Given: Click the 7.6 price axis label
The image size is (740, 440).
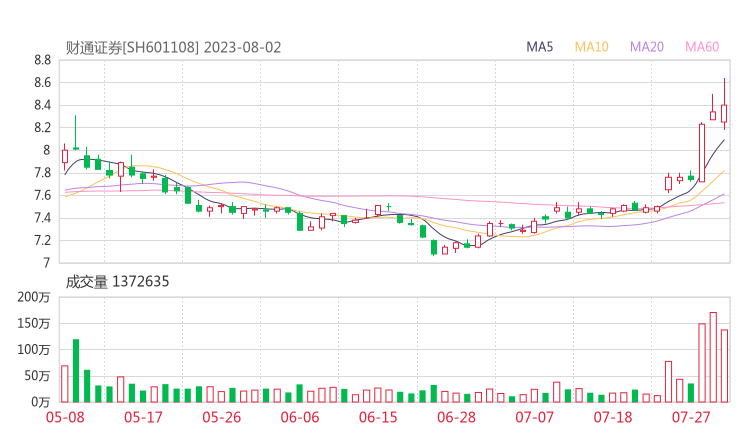Looking at the screenshot, I should 42,195.
